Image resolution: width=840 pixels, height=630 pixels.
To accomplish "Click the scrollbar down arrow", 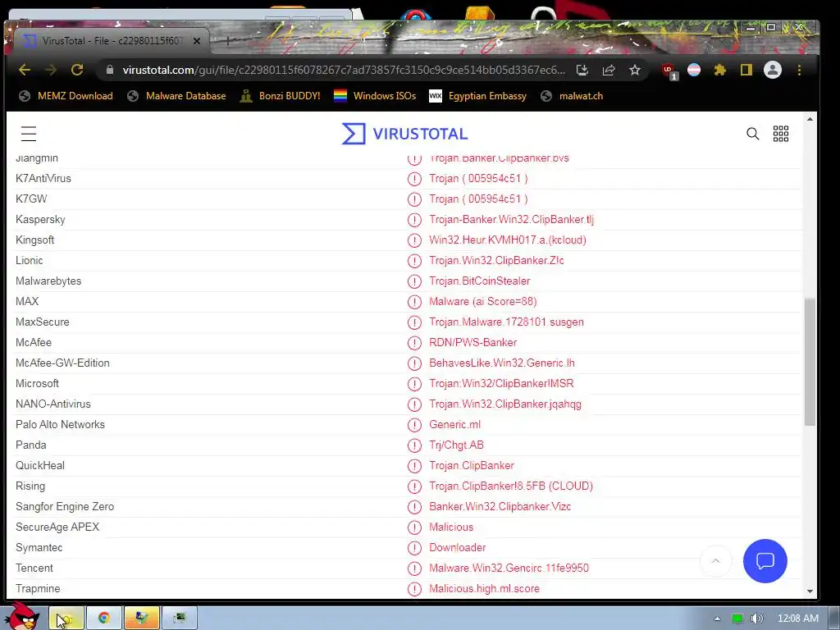I will tap(810, 591).
